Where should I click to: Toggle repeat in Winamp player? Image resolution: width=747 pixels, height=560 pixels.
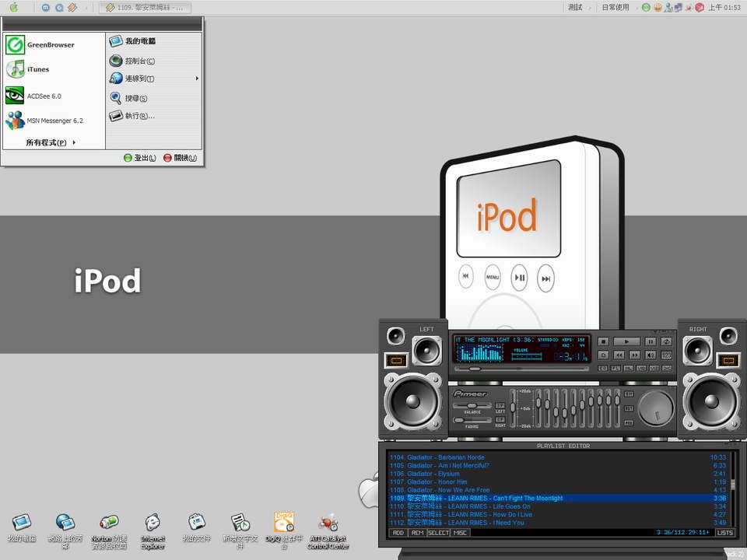(x=666, y=341)
